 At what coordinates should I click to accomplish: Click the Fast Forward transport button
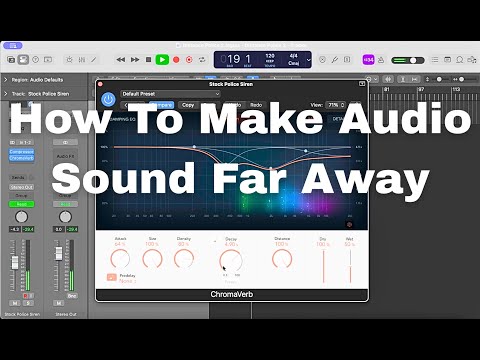(135, 60)
